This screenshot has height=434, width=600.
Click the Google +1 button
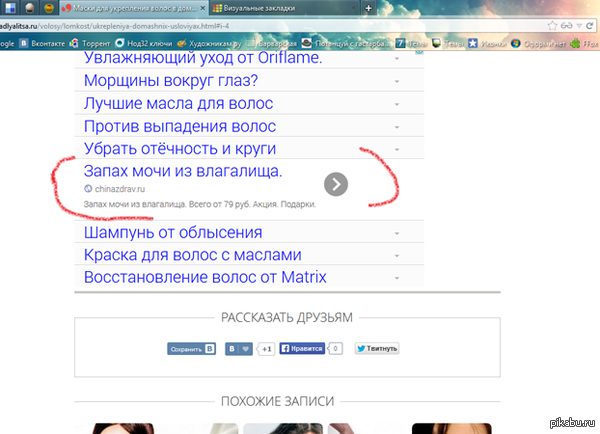click(x=266, y=349)
